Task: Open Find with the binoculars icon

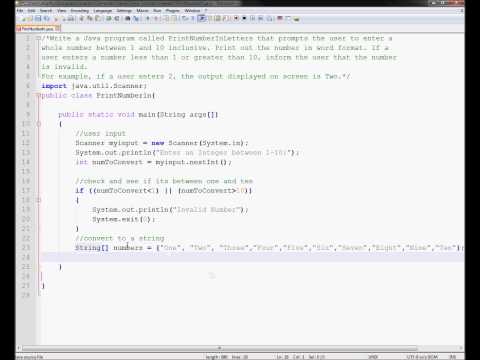Action: click(x=127, y=19)
